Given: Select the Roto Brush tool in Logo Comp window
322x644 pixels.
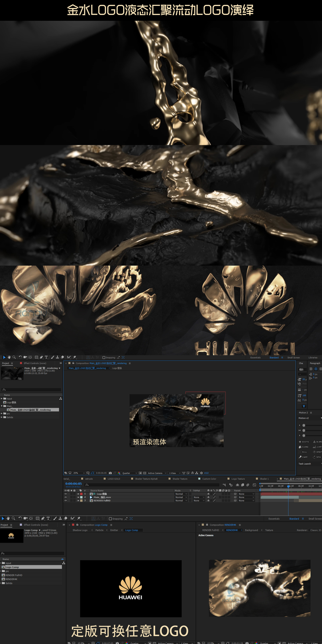Looking at the screenshot, I should click(72, 519).
